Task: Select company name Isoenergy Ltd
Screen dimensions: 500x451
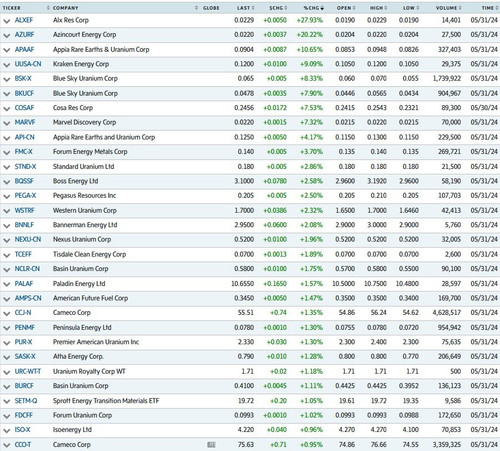Action: 72,430
